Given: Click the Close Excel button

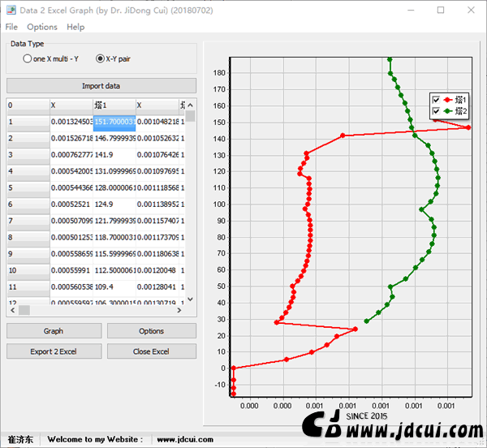Looking at the screenshot, I should [152, 351].
